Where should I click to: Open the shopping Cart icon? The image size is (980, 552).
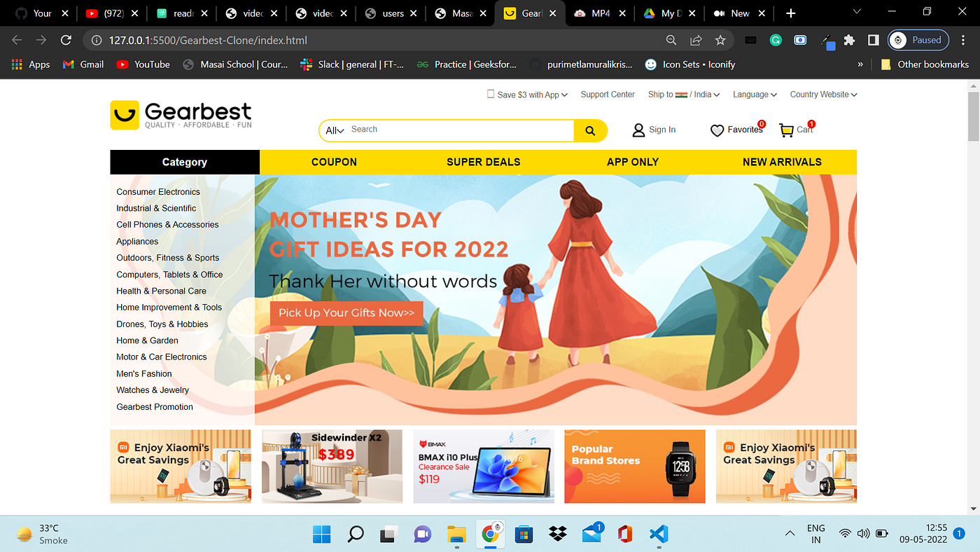coord(786,130)
